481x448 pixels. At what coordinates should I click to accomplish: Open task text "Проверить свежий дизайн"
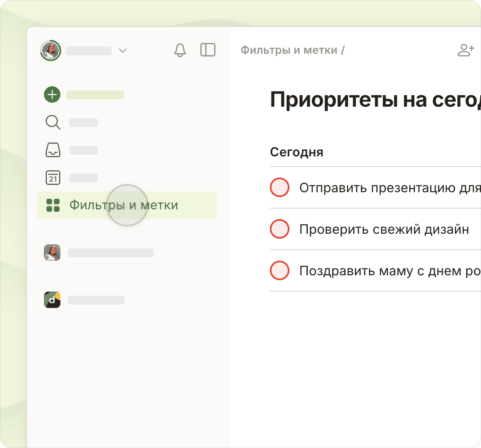click(384, 229)
